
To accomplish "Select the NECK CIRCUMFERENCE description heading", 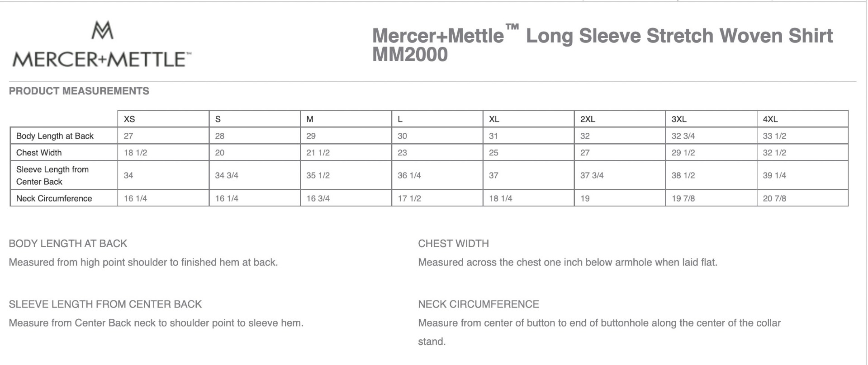I will click(x=479, y=304).
